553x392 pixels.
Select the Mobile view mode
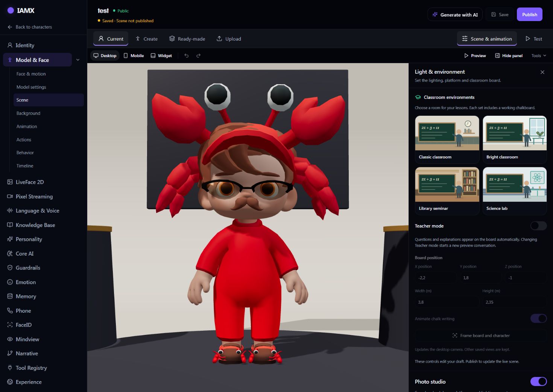134,56
